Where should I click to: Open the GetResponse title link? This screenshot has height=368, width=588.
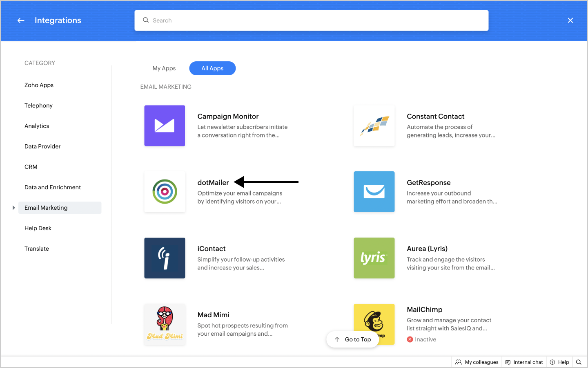click(429, 183)
